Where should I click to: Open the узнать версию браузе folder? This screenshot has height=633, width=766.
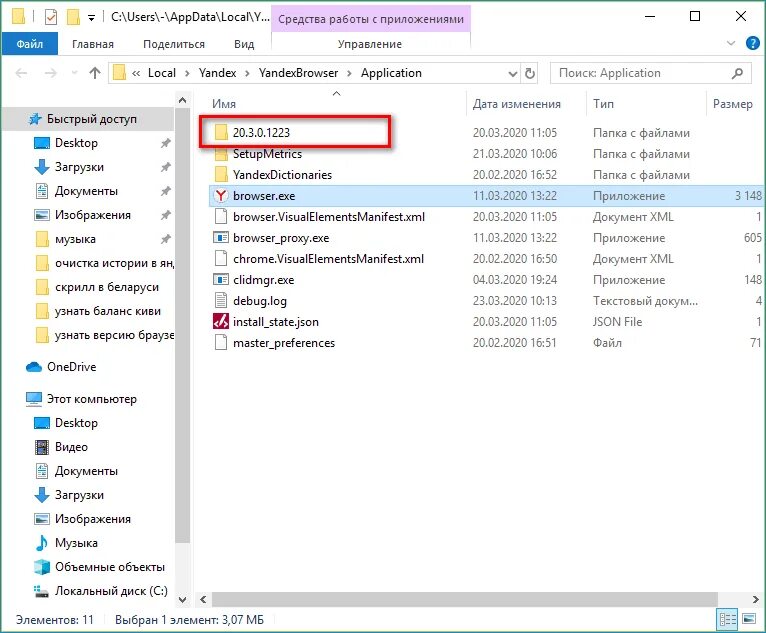click(x=114, y=335)
